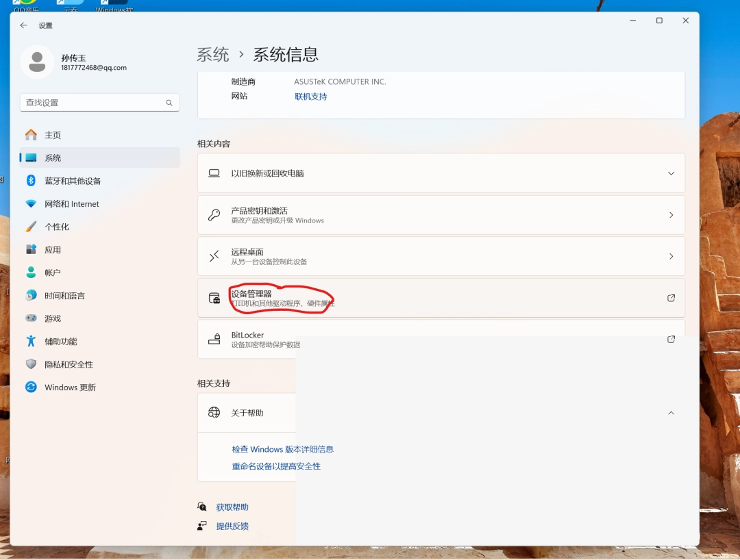Click the 查找设置 search box
The image size is (740, 560).
point(99,102)
